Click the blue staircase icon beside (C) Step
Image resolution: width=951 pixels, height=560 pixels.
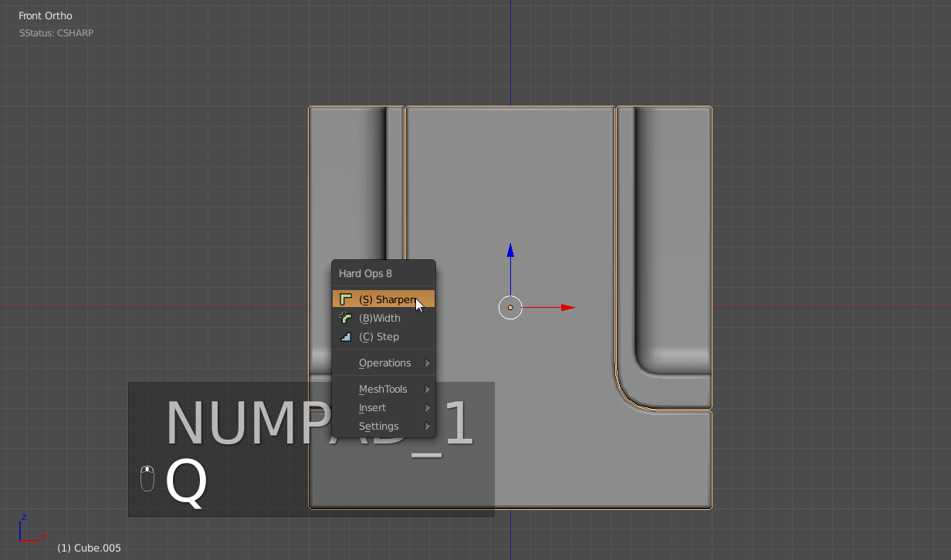pyautogui.click(x=346, y=336)
